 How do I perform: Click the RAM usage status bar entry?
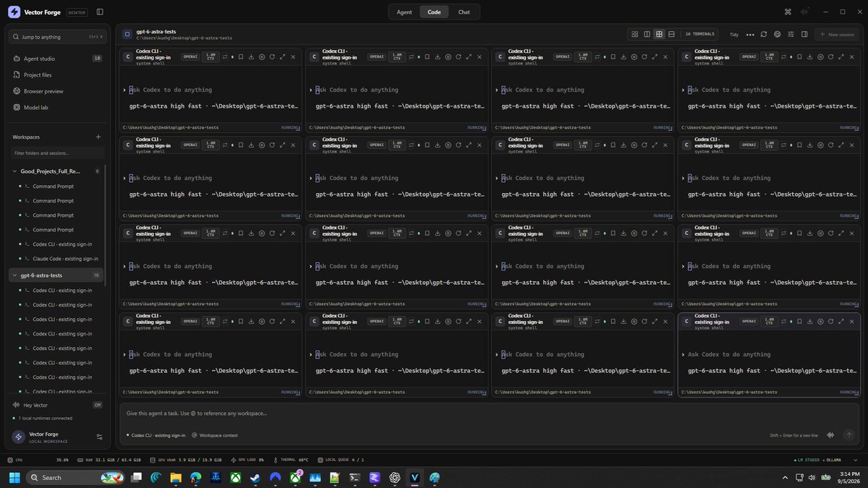(x=110, y=459)
